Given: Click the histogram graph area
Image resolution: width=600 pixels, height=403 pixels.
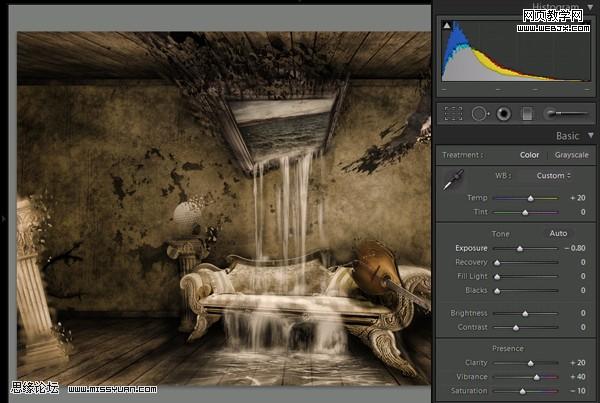Looking at the screenshot, I should point(516,49).
